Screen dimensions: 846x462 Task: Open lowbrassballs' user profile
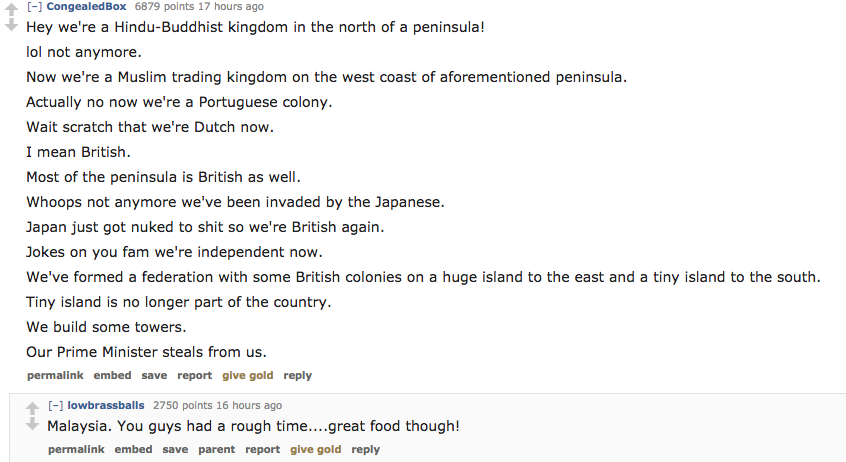105,406
